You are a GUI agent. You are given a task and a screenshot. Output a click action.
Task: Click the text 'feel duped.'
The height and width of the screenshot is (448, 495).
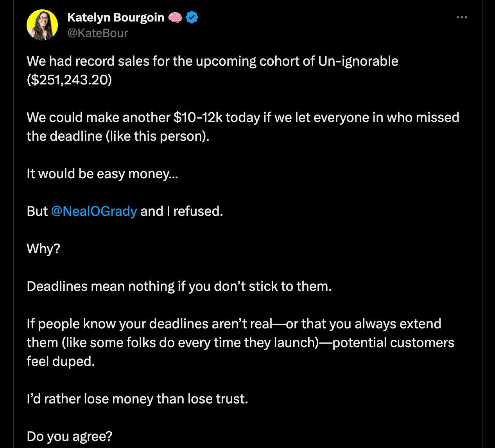pyautogui.click(x=61, y=361)
